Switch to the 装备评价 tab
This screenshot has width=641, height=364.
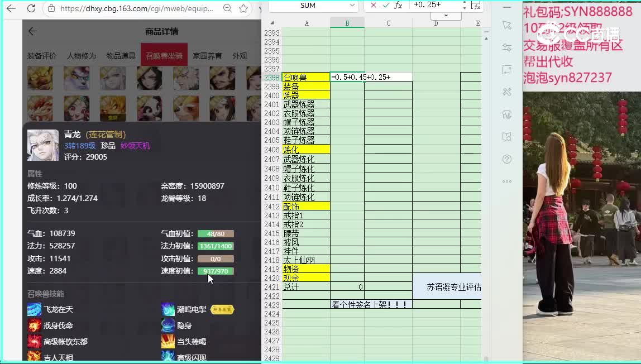coord(42,56)
